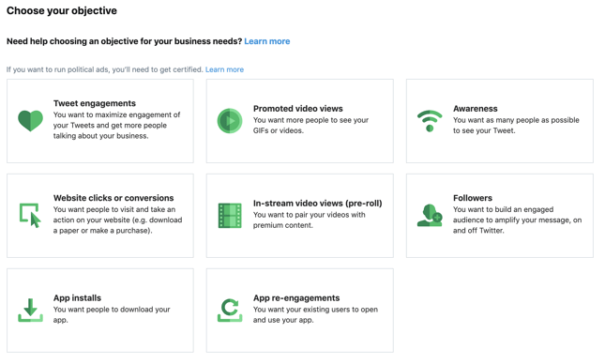The height and width of the screenshot is (364, 605).
Task: Click text 'premium content.'
Action: click(283, 225)
